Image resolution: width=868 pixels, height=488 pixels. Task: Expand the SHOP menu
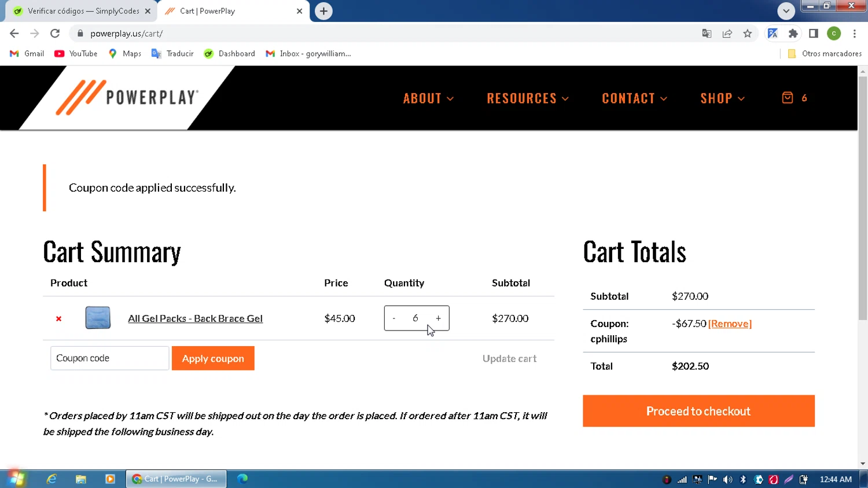[723, 98]
